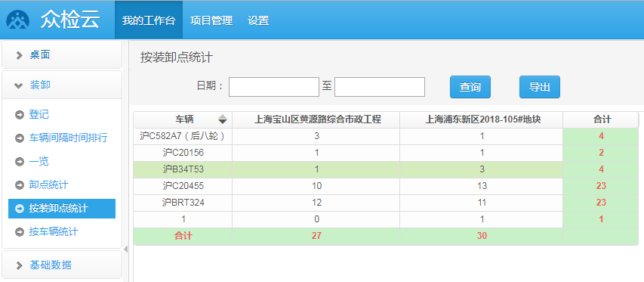This screenshot has height=282, width=644.
Task: Select the 沪C20455 vehicle cell
Action: (183, 186)
